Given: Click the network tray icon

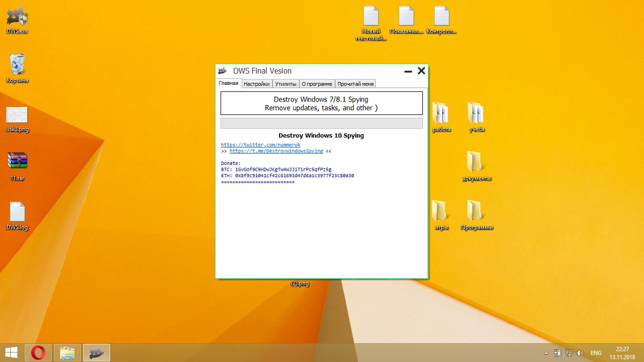Looking at the screenshot, I should [x=568, y=353].
